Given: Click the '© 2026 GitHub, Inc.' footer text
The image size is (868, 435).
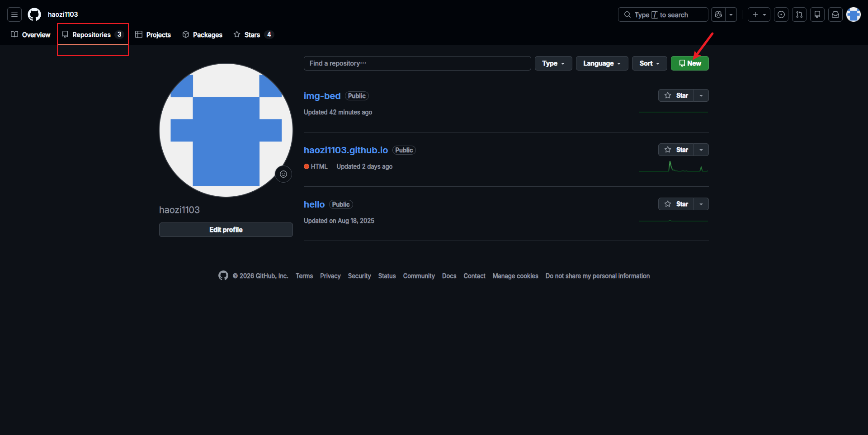Looking at the screenshot, I should point(260,276).
